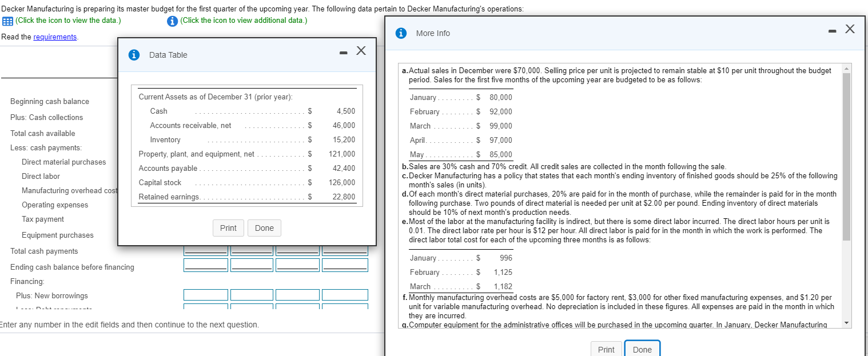Click the 'Click the icon to view the data' text link
This screenshot has width=868, height=356.
[68, 21]
